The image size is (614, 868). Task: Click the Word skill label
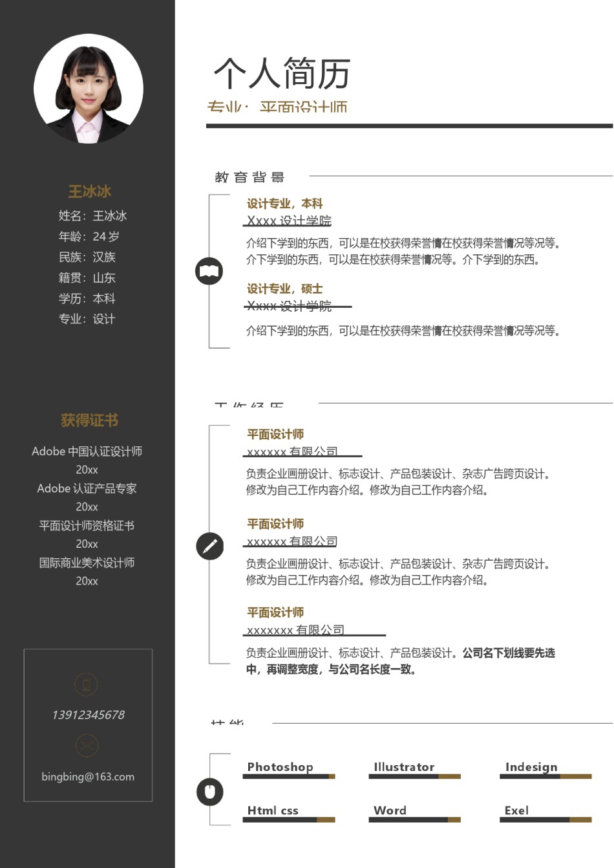pos(388,810)
